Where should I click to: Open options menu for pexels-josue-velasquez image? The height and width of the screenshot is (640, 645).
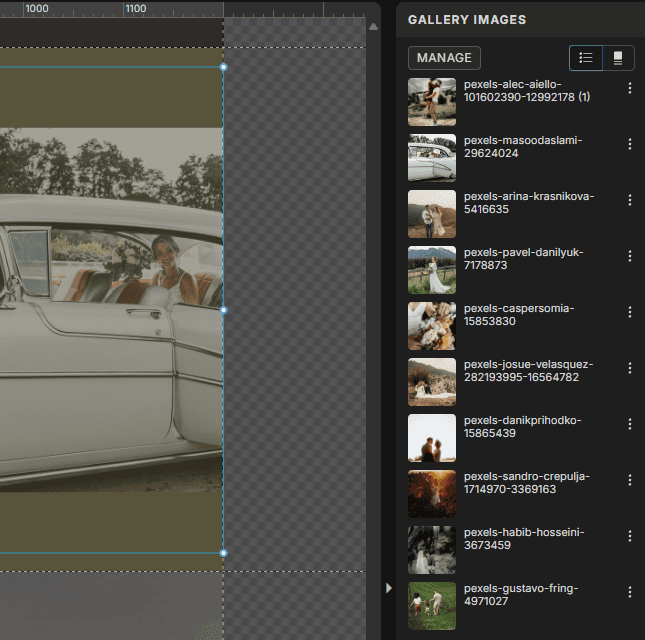coord(629,368)
